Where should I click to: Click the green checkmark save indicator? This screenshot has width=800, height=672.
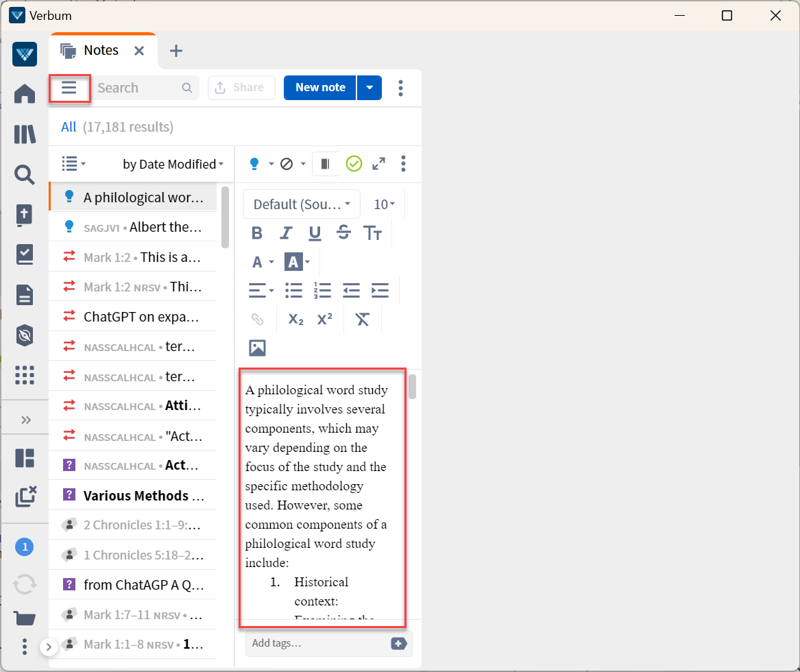354,164
